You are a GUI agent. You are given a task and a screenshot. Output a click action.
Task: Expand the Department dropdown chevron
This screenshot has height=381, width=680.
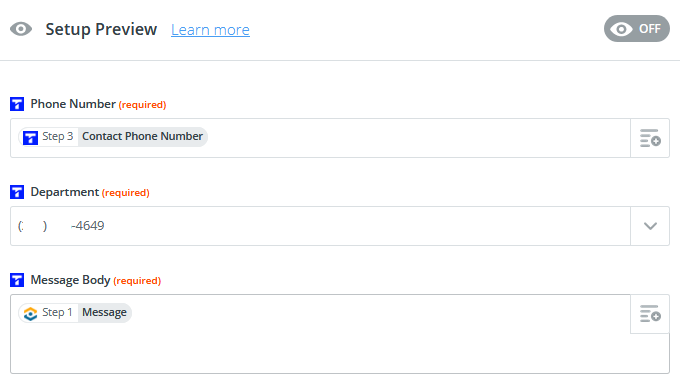650,226
